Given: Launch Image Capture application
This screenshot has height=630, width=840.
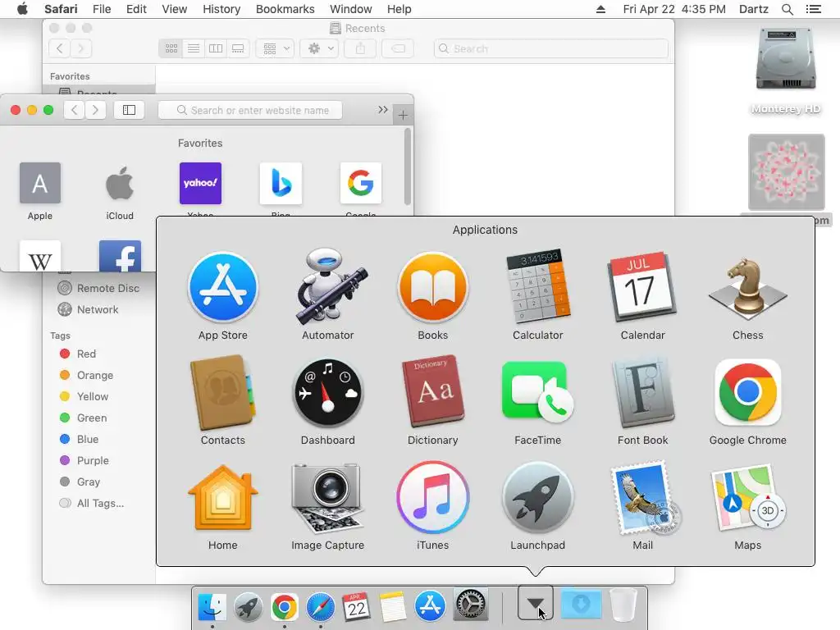Looking at the screenshot, I should coord(328,498).
